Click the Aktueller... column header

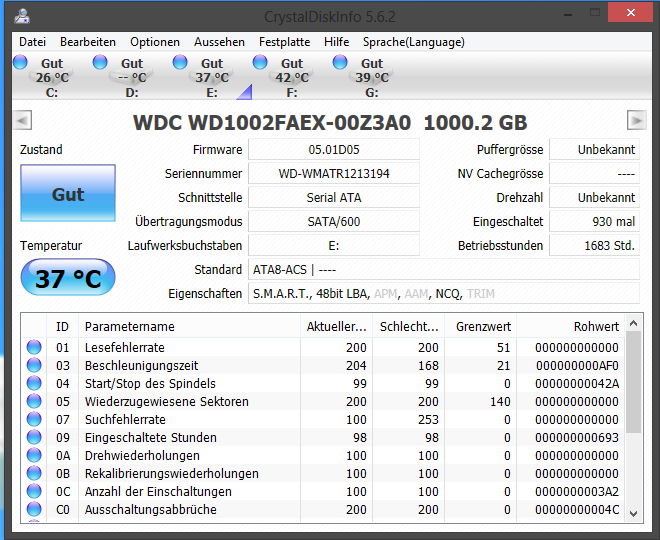(x=336, y=326)
